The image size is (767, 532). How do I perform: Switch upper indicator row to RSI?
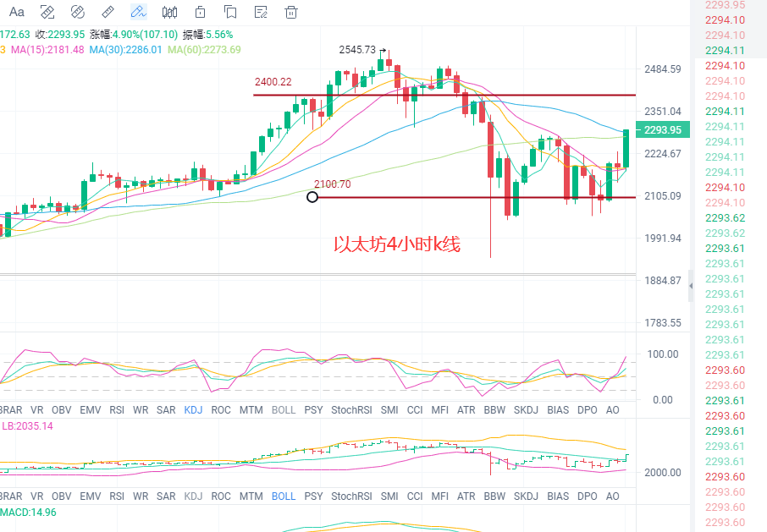117,410
